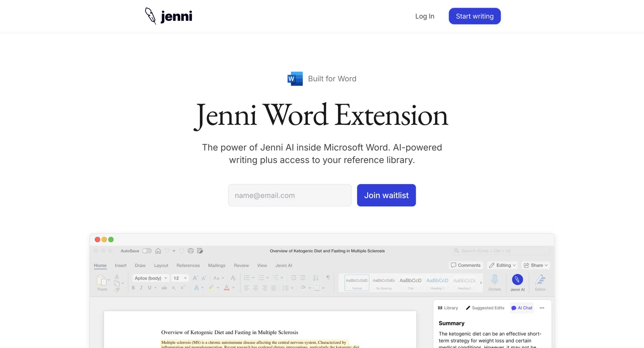
Task: Click the Align Left icon
Action: [x=247, y=288]
